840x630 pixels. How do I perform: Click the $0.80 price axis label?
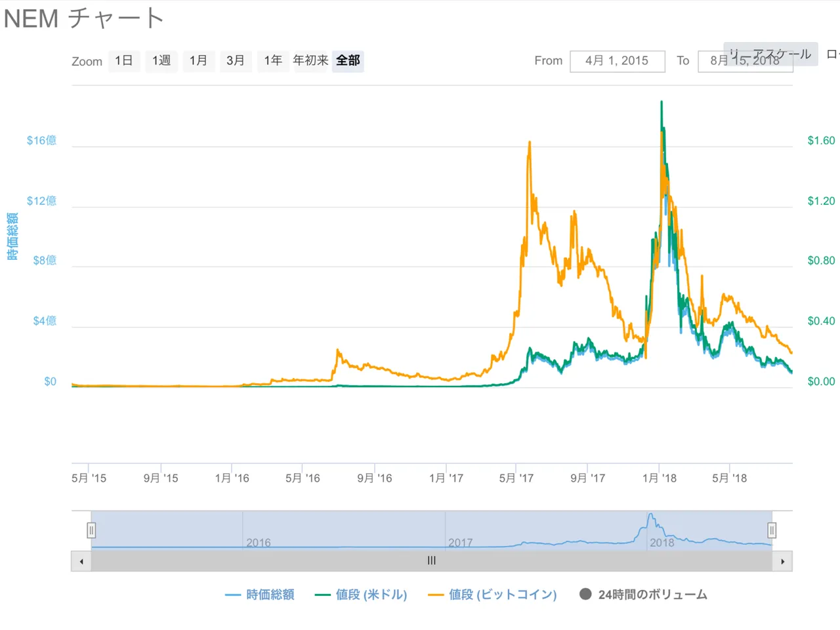click(822, 261)
